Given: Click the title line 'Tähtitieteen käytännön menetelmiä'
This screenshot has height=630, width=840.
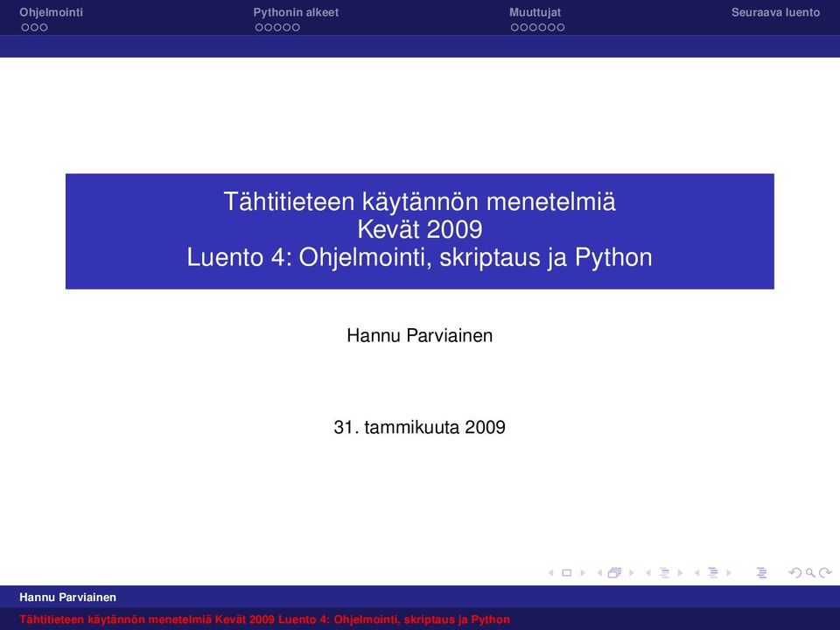Looking at the screenshot, I should 419,202.
